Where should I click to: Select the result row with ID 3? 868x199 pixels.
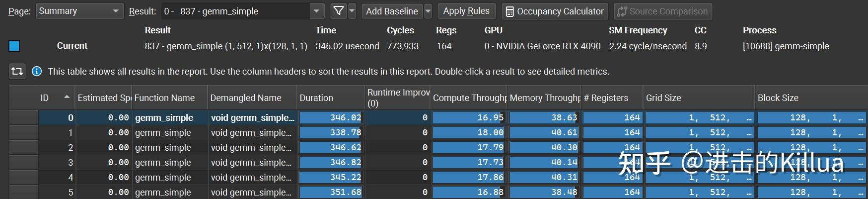coord(163,163)
